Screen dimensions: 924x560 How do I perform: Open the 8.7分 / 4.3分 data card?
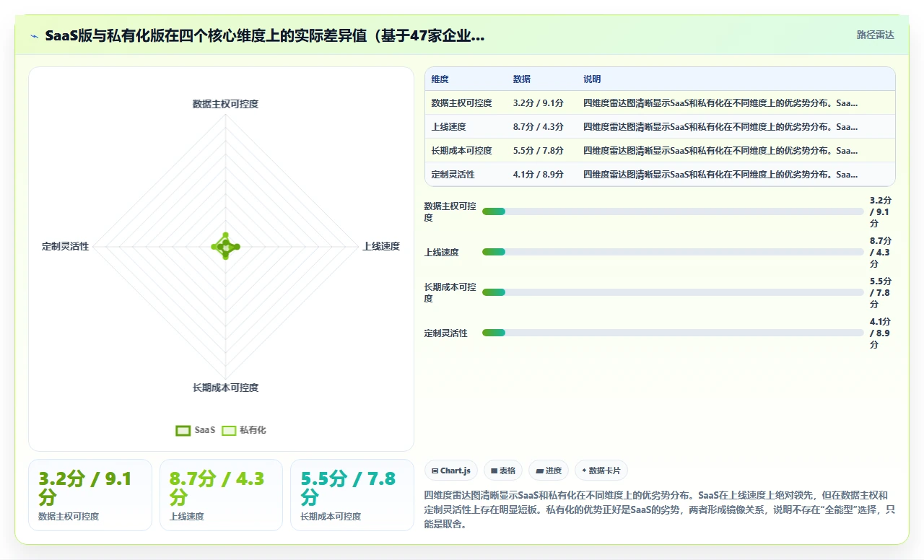point(221,495)
